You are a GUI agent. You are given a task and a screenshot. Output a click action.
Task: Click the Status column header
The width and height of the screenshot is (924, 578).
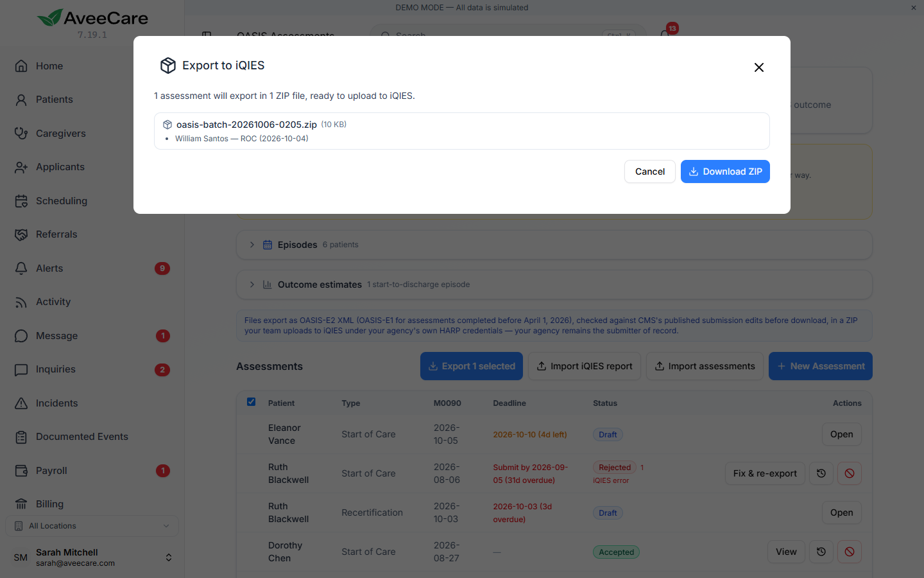coord(605,403)
